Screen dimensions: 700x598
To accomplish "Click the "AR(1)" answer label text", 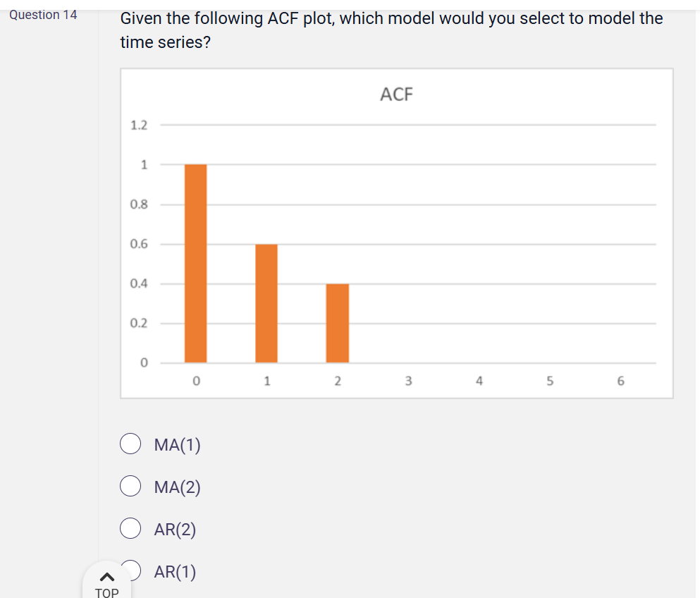I will [x=175, y=572].
